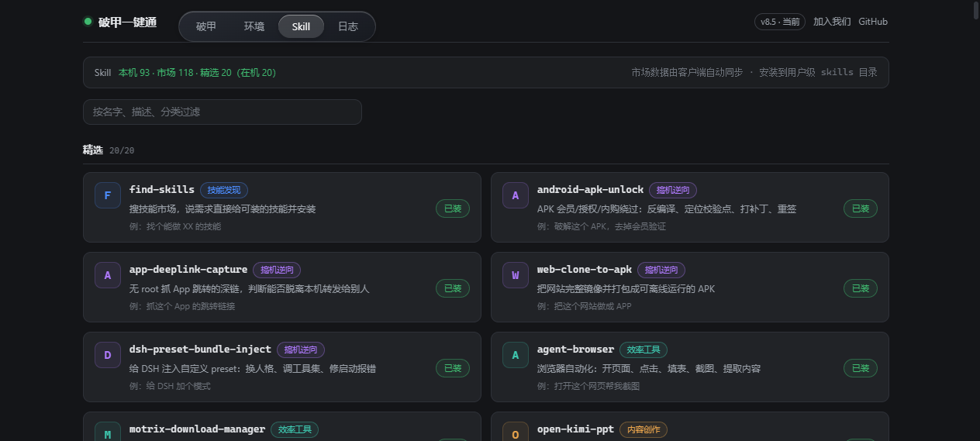Click the 搞机逆向 tag on app-deeplink-capture
The image size is (980, 441).
coord(277,270)
